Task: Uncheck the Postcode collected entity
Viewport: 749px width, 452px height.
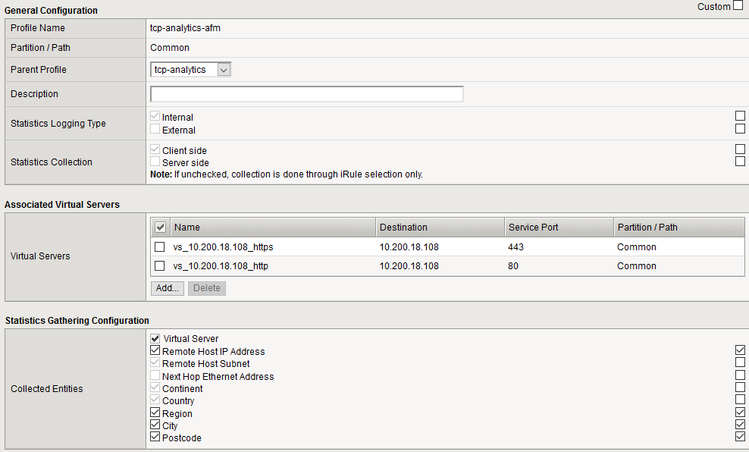Action: click(x=155, y=437)
